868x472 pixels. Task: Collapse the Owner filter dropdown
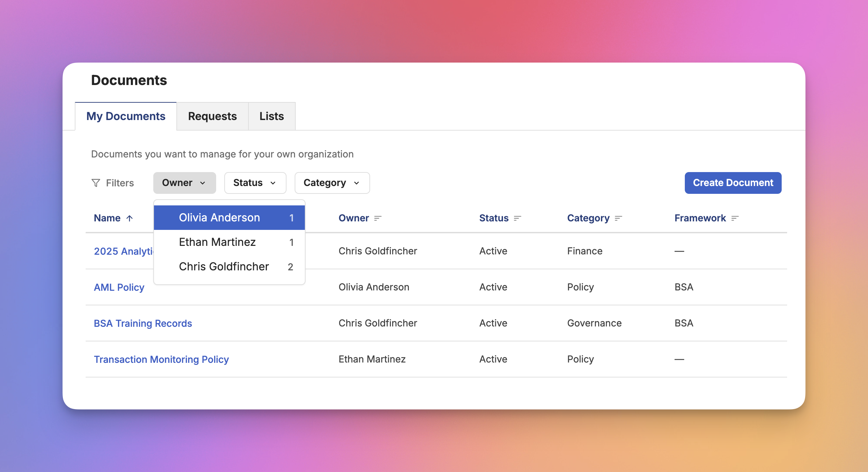click(184, 183)
